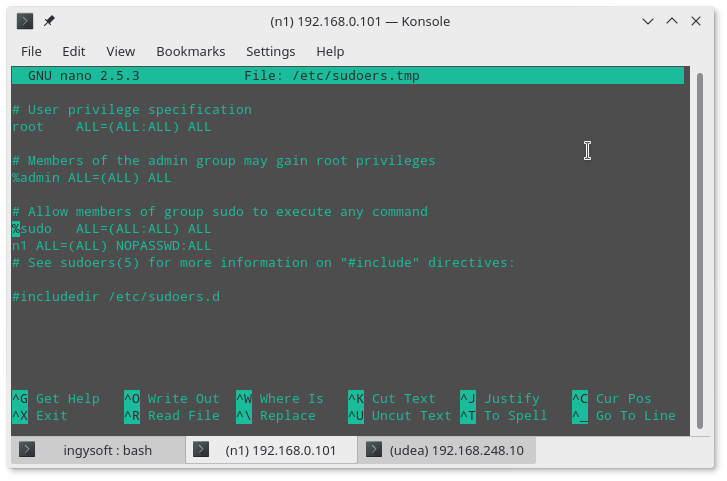Open the Bookmarks menu
The width and height of the screenshot is (727, 481).
(191, 51)
